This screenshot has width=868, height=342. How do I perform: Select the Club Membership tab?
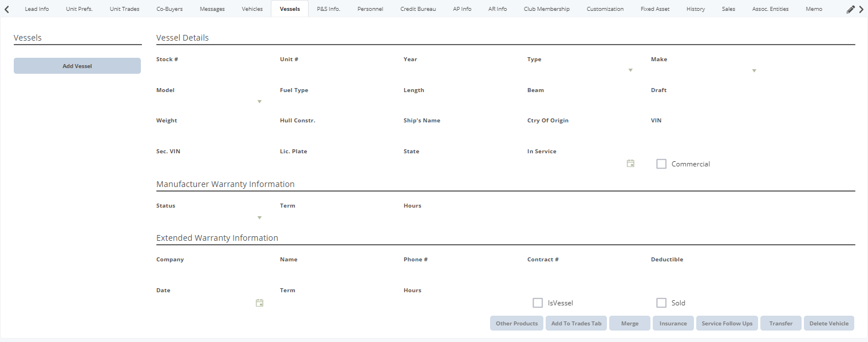tap(546, 9)
